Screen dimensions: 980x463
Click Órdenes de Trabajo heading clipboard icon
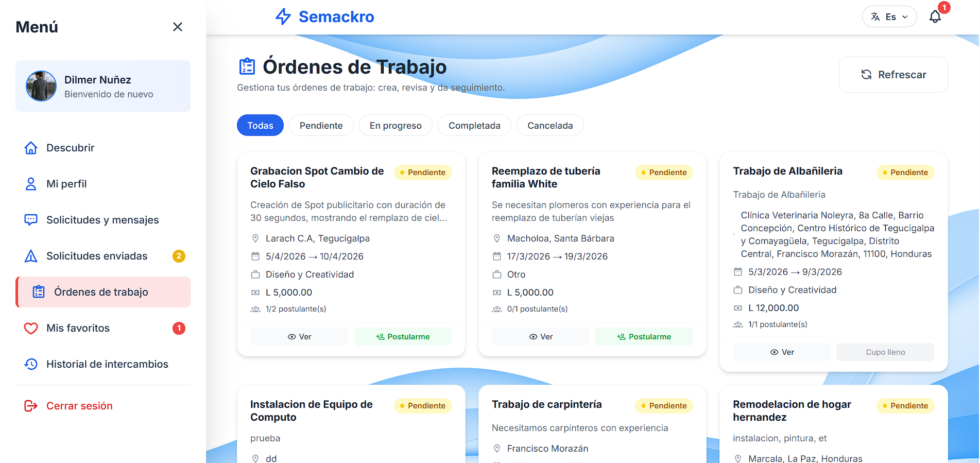point(247,66)
